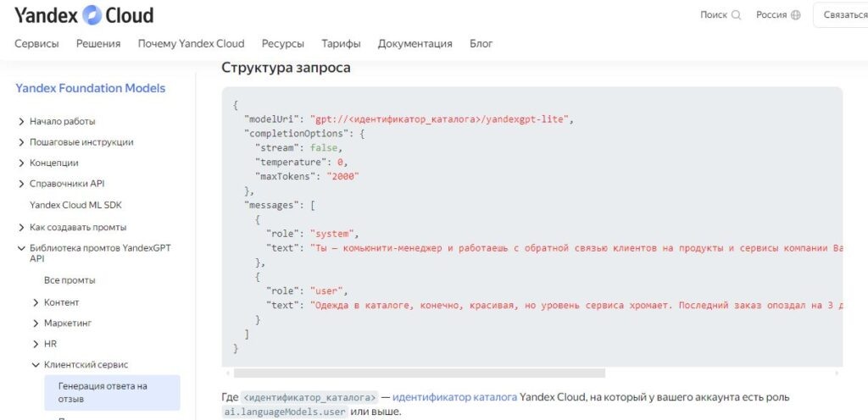The image size is (868, 420).
Task: Open the Тарифы menu item
Action: (341, 44)
